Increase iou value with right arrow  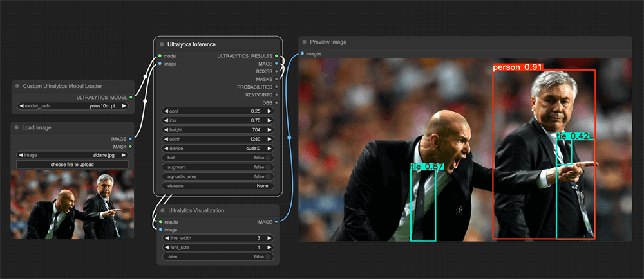coord(270,120)
